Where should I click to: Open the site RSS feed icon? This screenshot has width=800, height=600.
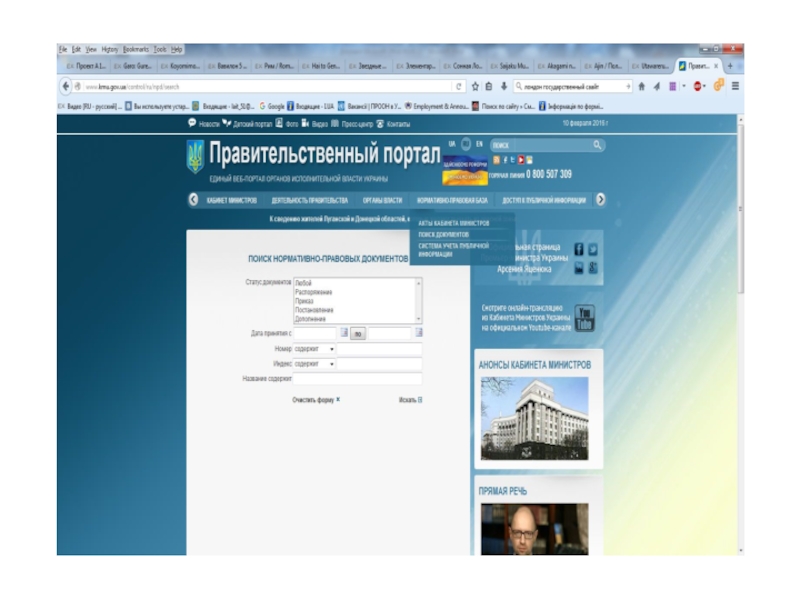point(496,160)
